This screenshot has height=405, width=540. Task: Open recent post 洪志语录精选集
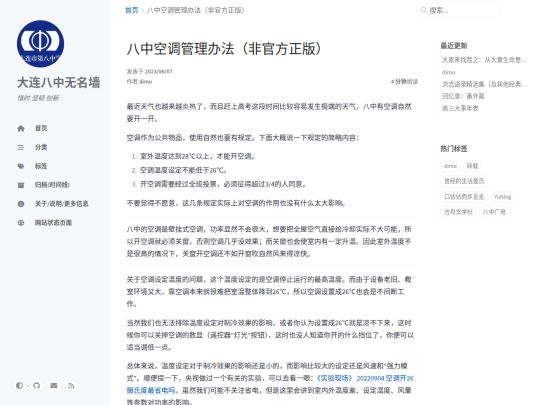tap(484, 84)
